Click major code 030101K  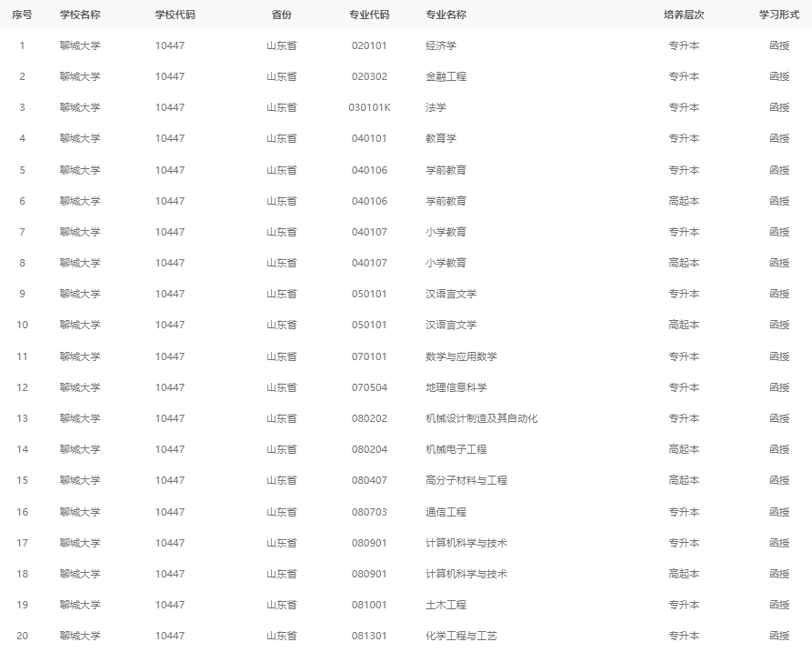[x=370, y=107]
